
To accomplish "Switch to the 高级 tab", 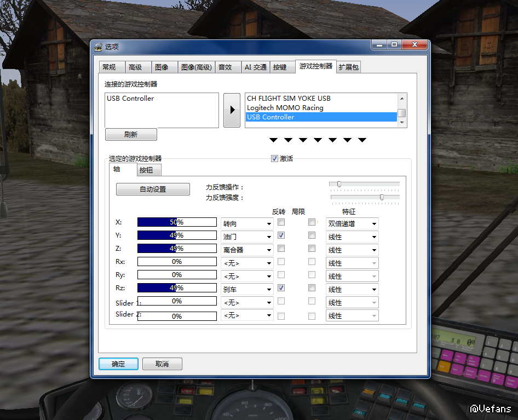I will [138, 67].
